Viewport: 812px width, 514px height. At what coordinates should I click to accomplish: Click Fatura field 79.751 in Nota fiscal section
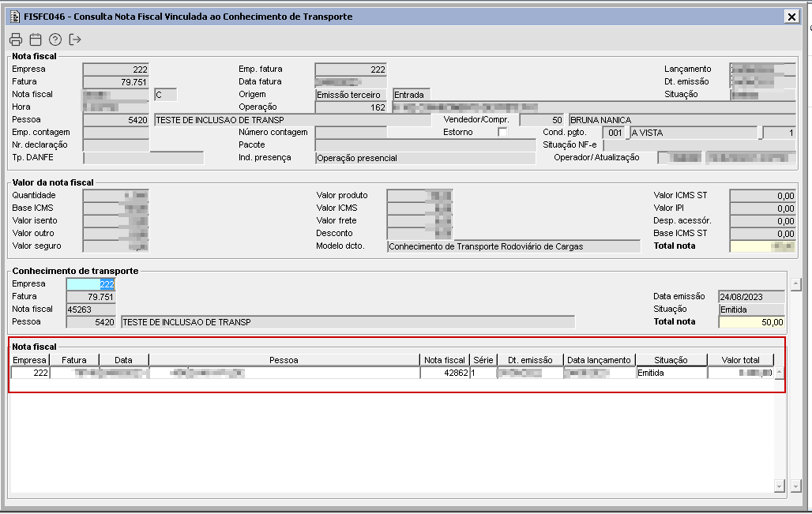point(115,82)
